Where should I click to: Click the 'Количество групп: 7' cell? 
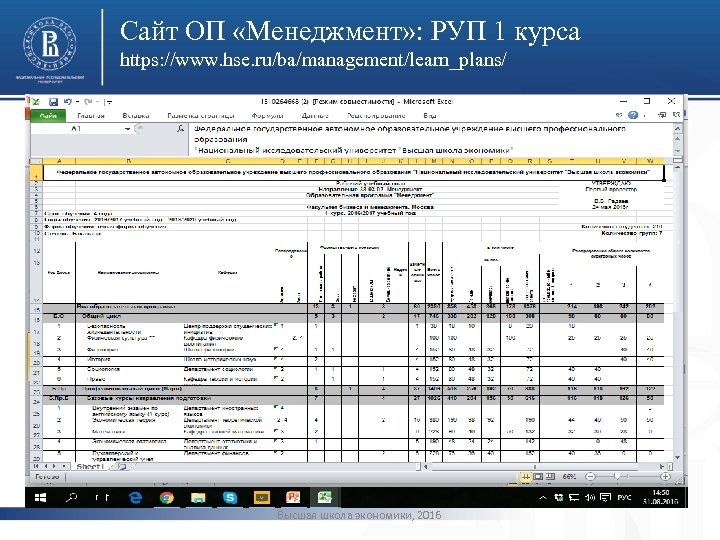632,233
